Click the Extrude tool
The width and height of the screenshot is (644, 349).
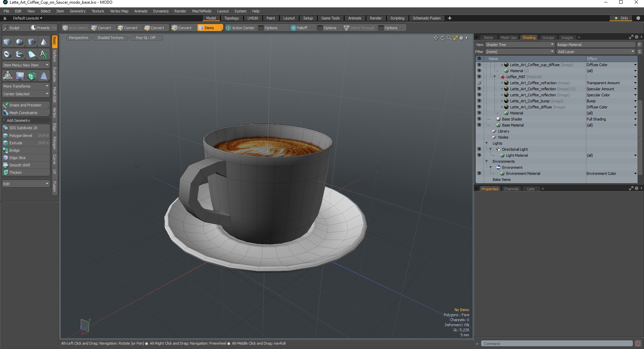click(26, 143)
